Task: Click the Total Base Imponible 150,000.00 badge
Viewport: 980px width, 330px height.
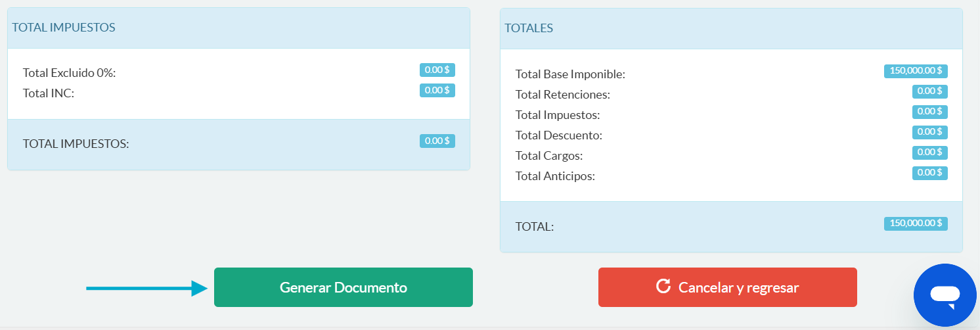Action: point(916,71)
